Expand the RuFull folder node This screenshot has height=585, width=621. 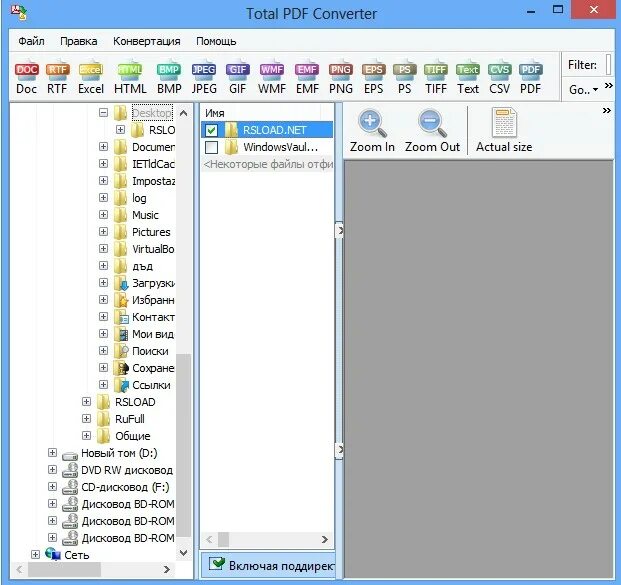(x=86, y=419)
